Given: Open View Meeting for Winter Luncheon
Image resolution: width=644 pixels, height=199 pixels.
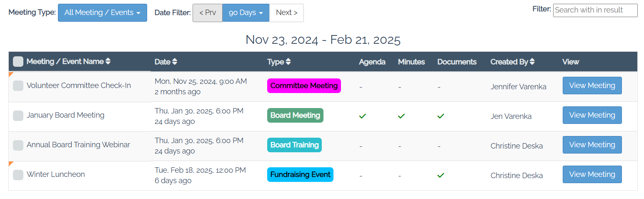Looking at the screenshot, I should point(592,174).
